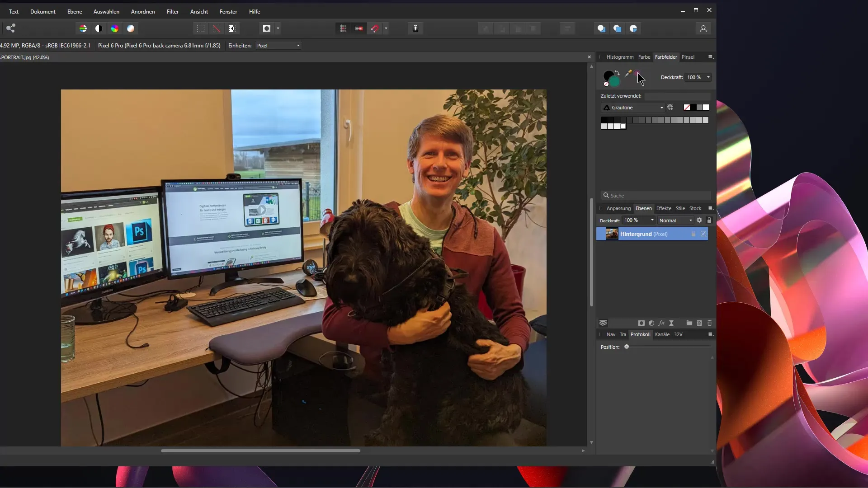Open the Ansicht menu
This screenshot has width=868, height=488.
click(199, 12)
